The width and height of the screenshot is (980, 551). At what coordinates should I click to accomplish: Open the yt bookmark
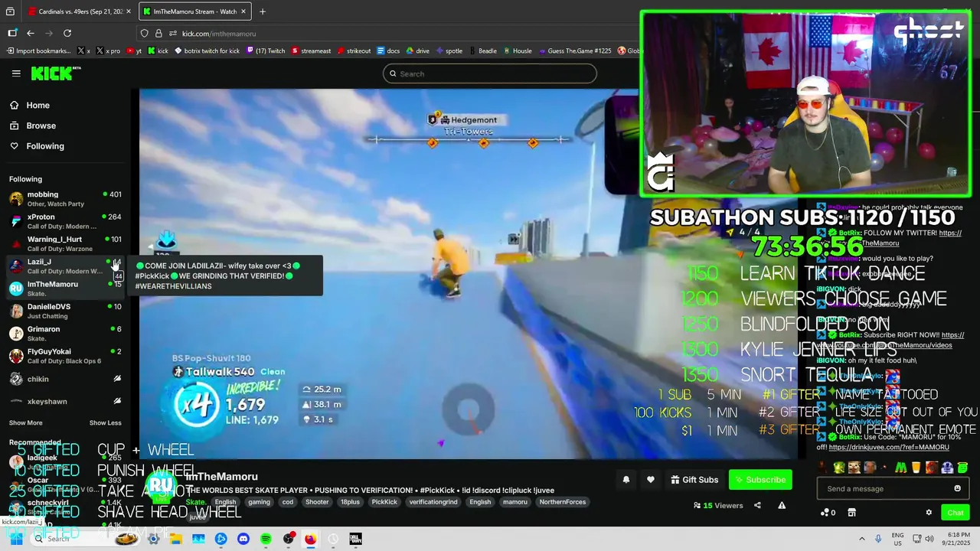click(134, 51)
